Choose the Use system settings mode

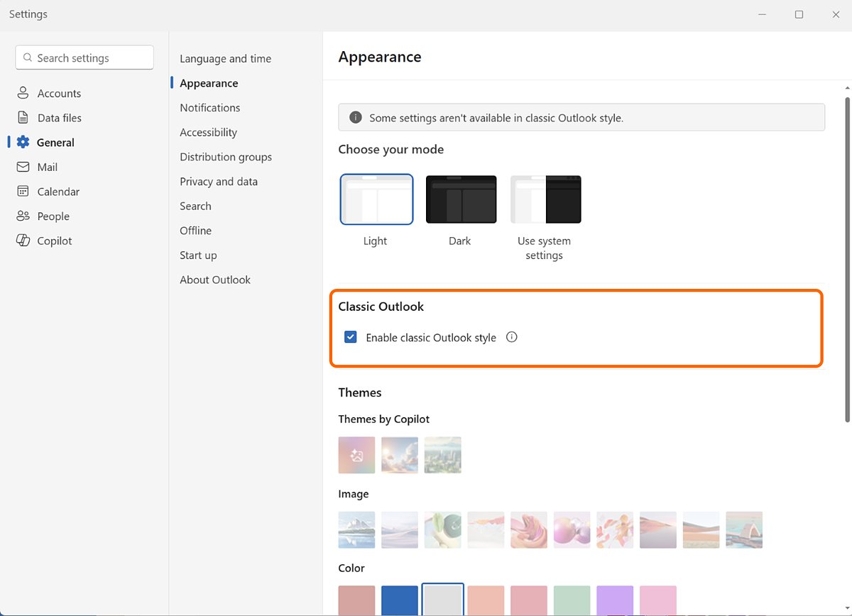[x=545, y=199]
